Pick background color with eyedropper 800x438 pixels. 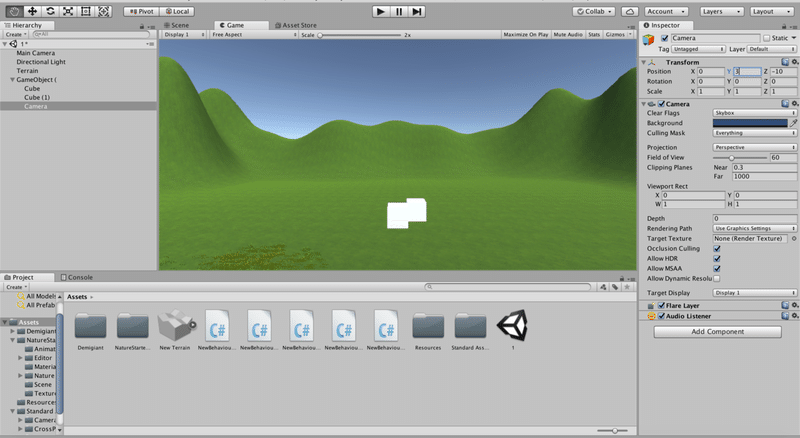pos(793,123)
